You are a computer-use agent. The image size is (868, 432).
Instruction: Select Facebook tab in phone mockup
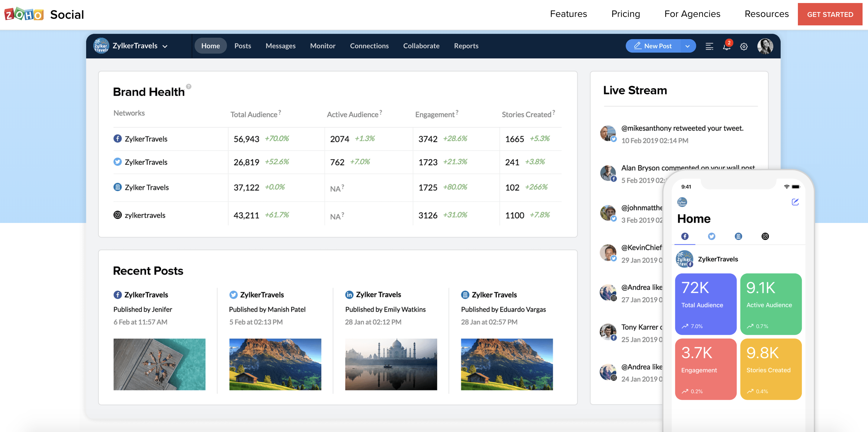point(685,236)
